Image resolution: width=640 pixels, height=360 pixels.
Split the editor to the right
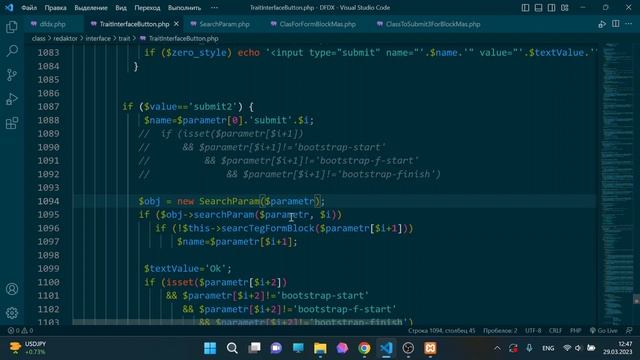click(616, 24)
